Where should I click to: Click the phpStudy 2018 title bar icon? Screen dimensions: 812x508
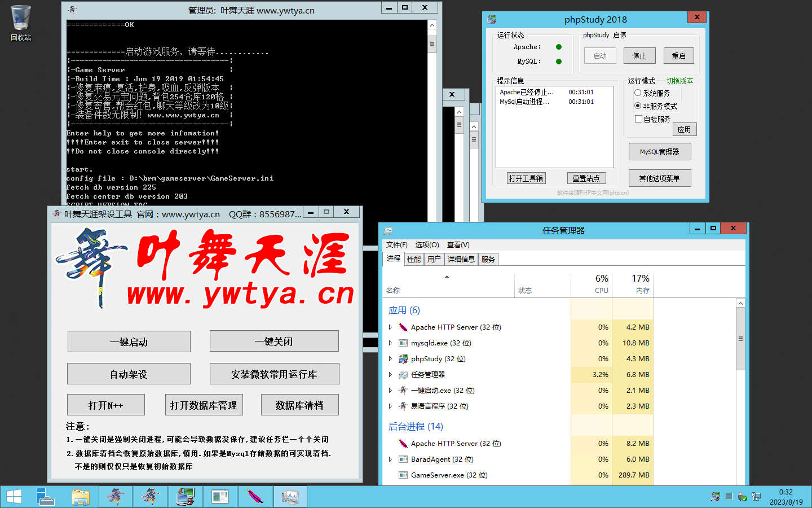492,19
